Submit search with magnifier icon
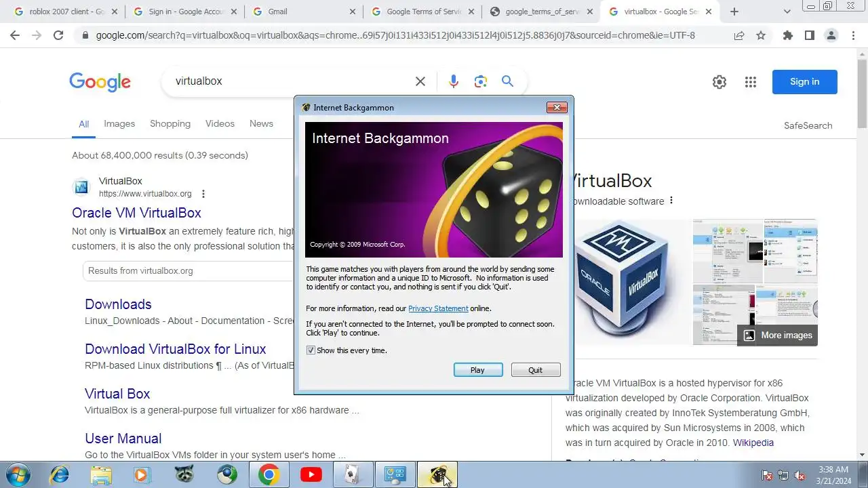868x488 pixels. [x=507, y=81]
